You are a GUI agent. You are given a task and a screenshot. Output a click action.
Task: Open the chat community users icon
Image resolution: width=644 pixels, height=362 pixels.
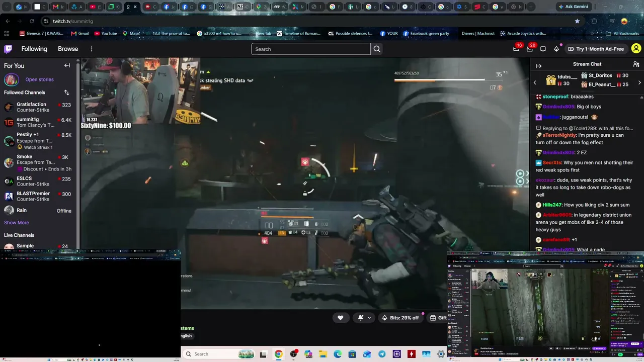[636, 64]
